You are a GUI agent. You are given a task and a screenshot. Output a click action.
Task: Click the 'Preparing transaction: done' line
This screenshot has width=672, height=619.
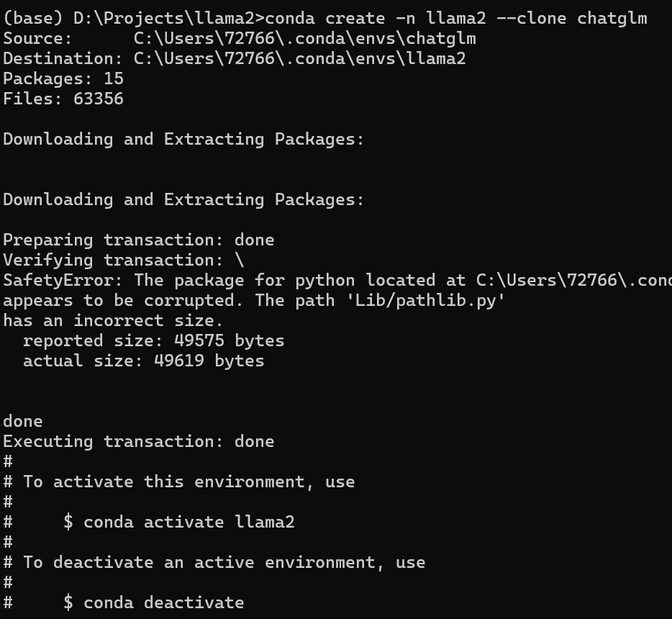[x=138, y=240]
